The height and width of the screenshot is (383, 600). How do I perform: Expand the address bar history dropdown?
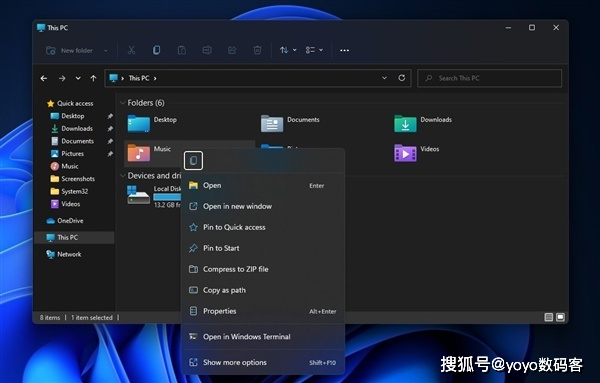(x=384, y=78)
